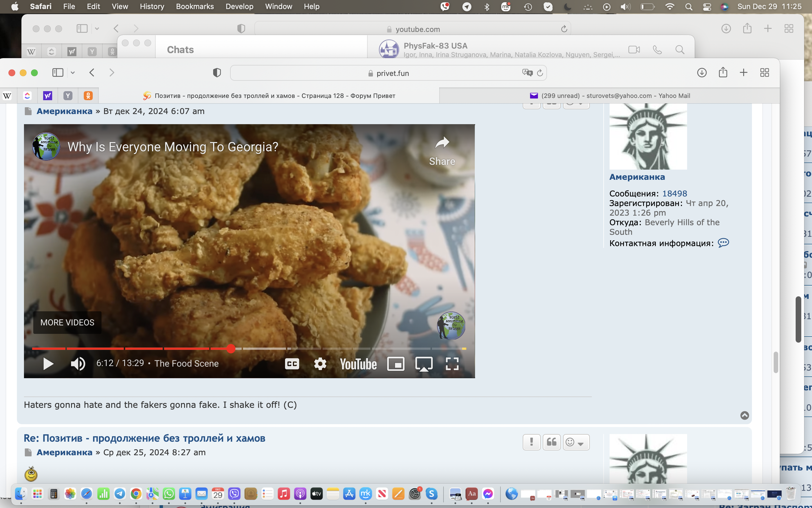Enable picture-in-picture on the video player

396,364
